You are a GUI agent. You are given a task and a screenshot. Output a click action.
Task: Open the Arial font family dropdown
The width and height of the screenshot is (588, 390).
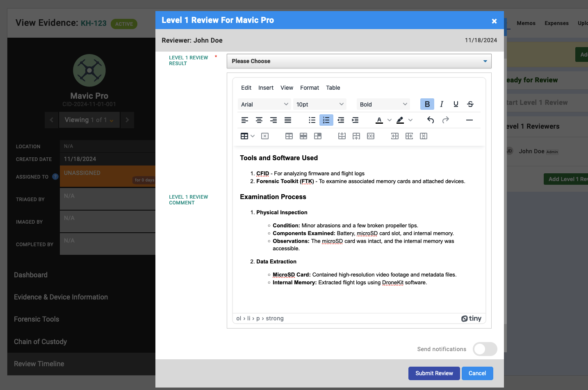264,104
